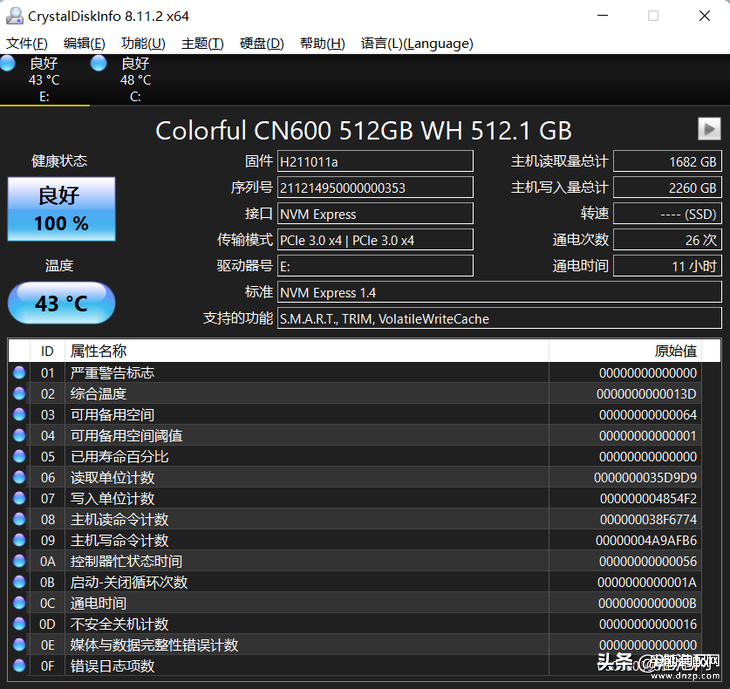Viewport: 730px width, 689px height.
Task: Minimize the CrystalDiskInfo window
Action: coord(603,16)
